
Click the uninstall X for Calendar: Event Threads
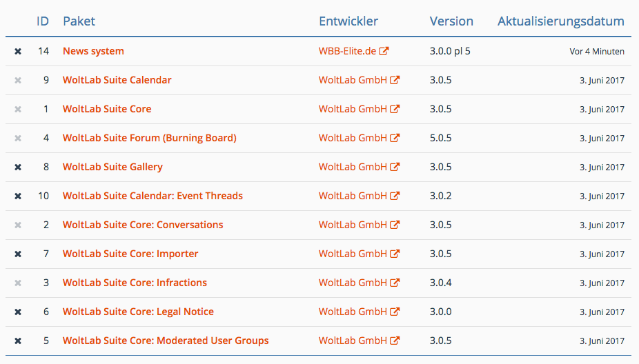pos(18,196)
